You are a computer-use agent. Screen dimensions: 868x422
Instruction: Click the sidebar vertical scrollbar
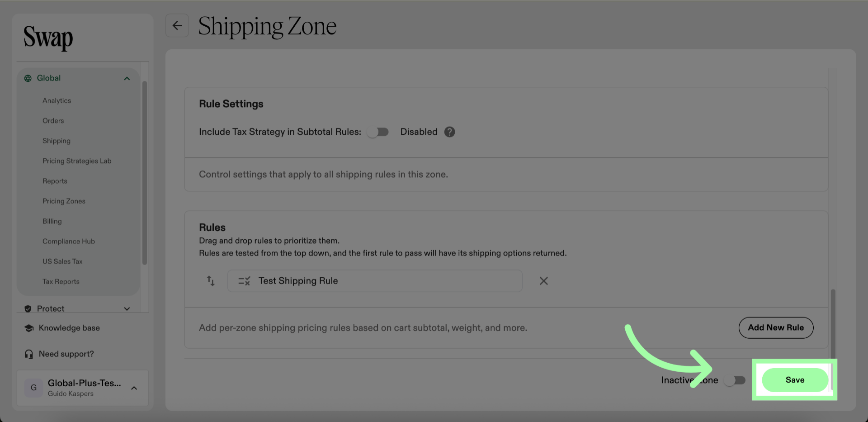[x=145, y=172]
